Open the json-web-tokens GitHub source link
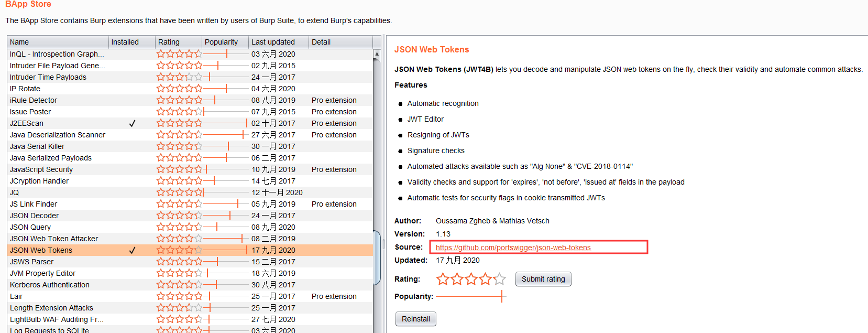 513,248
